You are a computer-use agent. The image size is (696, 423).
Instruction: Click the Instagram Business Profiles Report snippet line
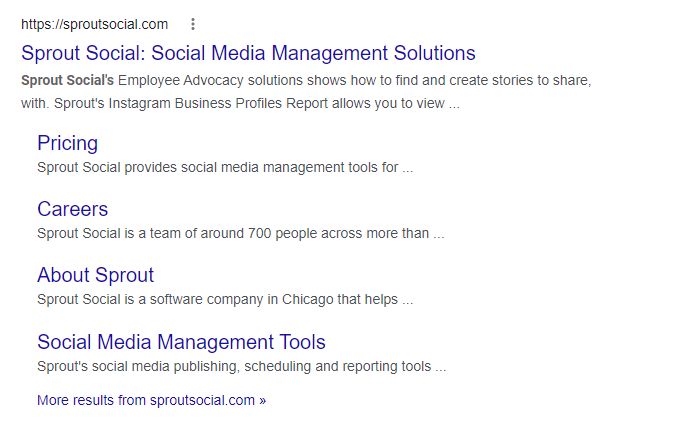pos(230,102)
